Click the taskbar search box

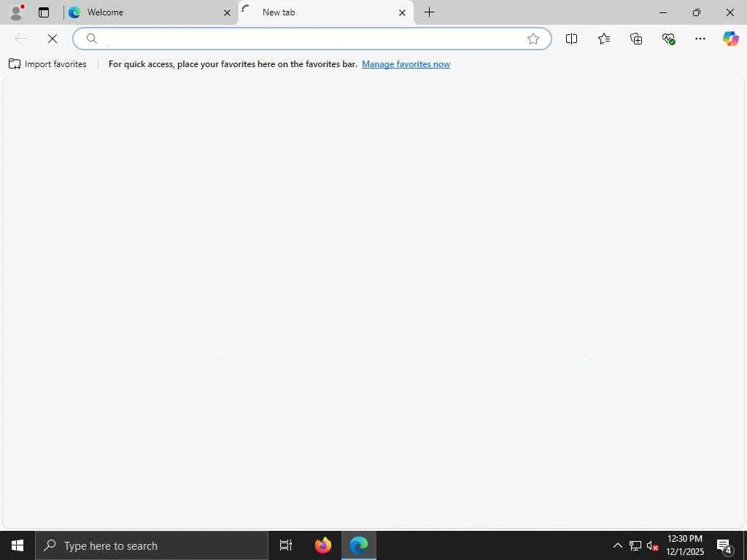(x=152, y=545)
